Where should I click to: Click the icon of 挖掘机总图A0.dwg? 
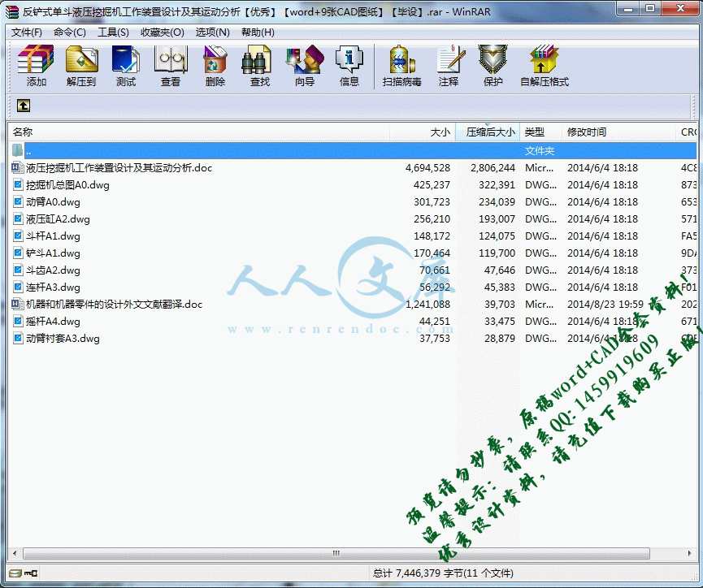(18, 184)
